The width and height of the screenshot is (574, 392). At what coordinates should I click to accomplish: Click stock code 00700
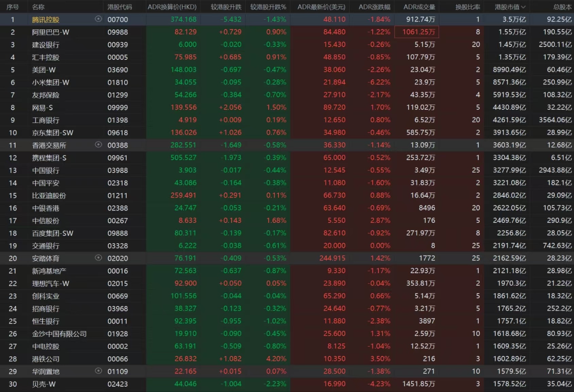(x=118, y=20)
